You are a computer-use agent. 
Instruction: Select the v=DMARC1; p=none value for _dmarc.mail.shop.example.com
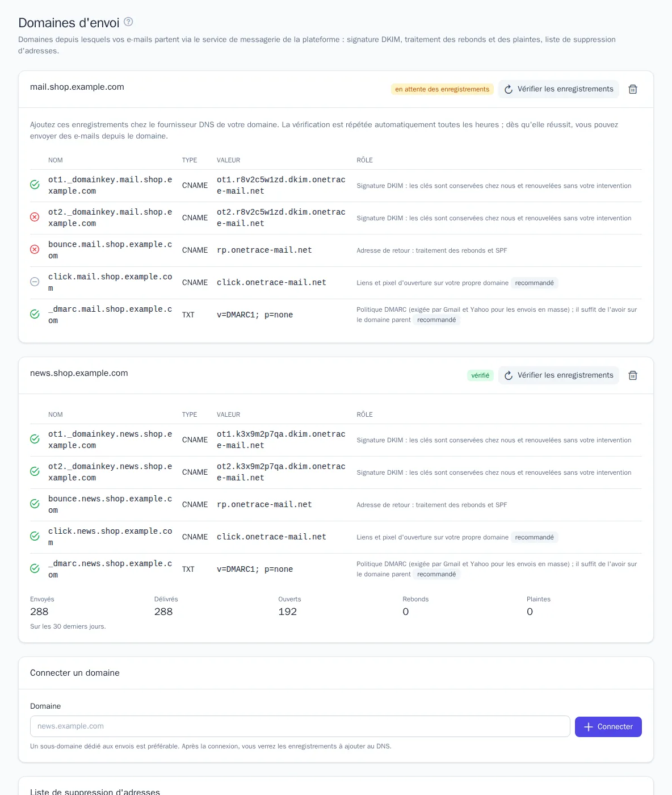pyautogui.click(x=255, y=315)
